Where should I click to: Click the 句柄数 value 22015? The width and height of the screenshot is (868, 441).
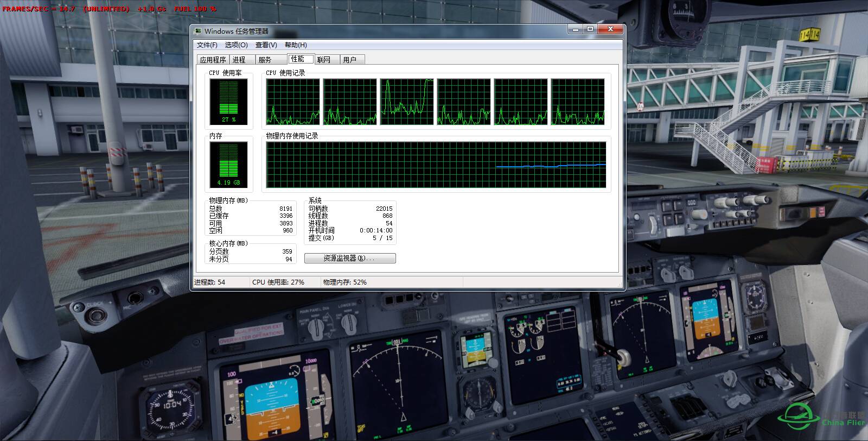coord(384,209)
